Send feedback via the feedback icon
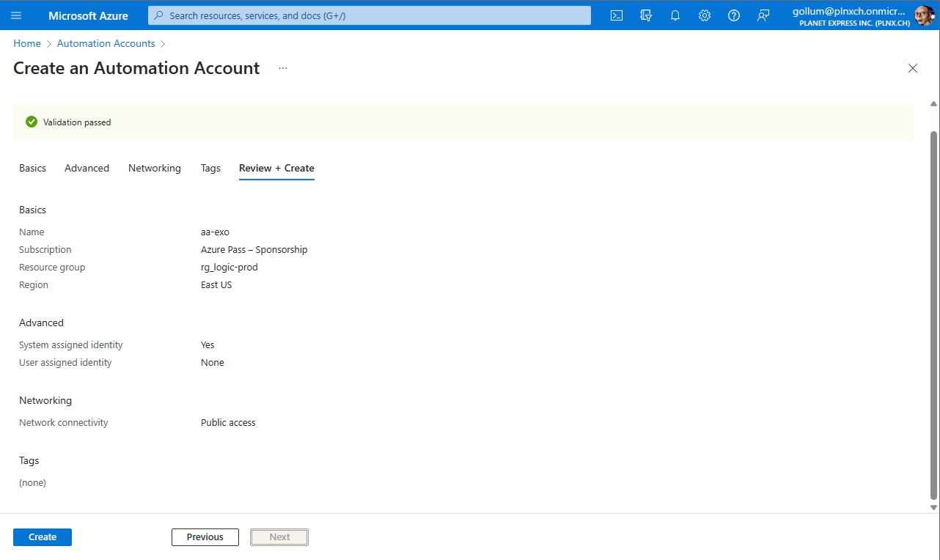The width and height of the screenshot is (940, 560). pos(763,15)
